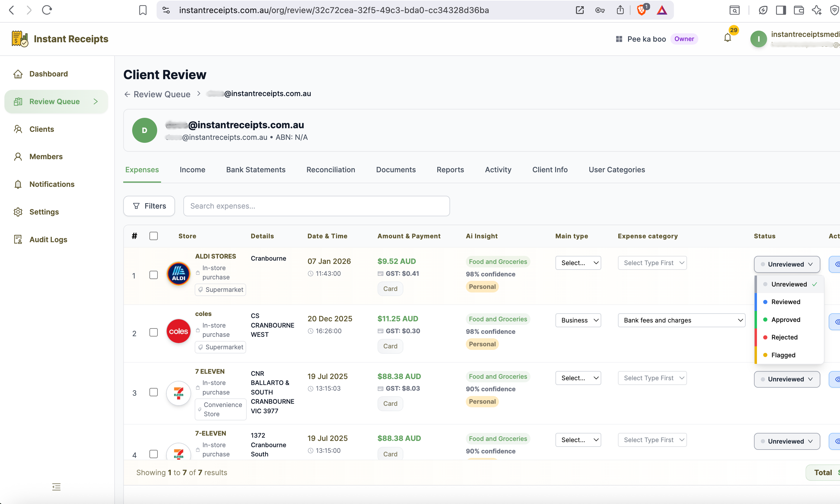Choose Approved in the status menu

790,320
